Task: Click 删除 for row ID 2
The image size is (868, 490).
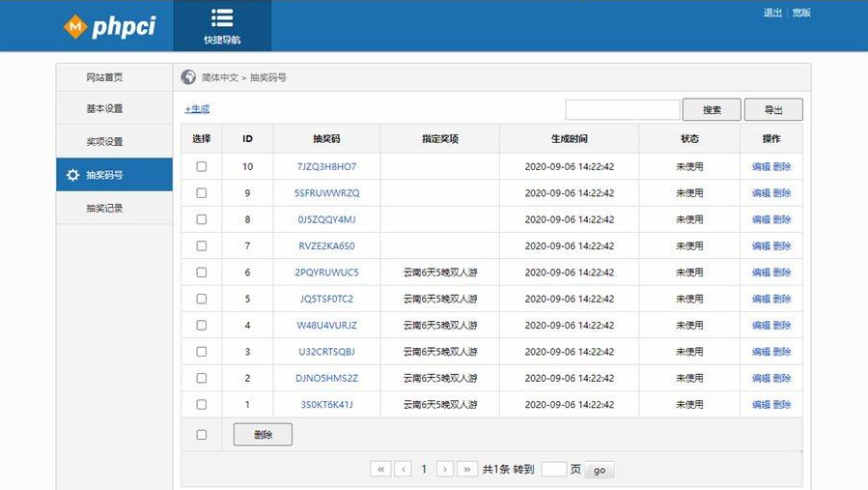Action: point(782,378)
